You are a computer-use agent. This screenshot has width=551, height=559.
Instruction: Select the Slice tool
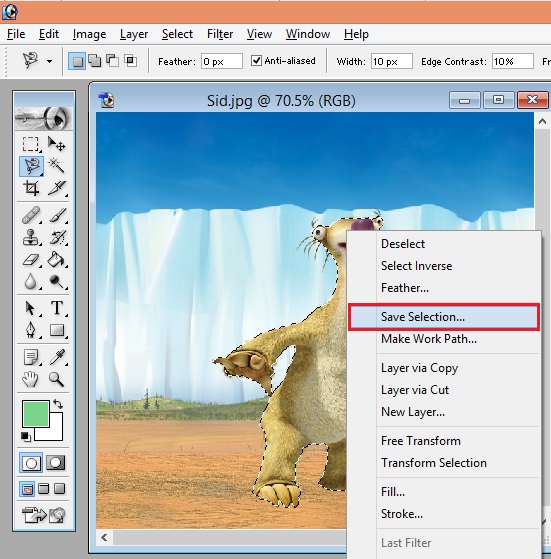56,188
